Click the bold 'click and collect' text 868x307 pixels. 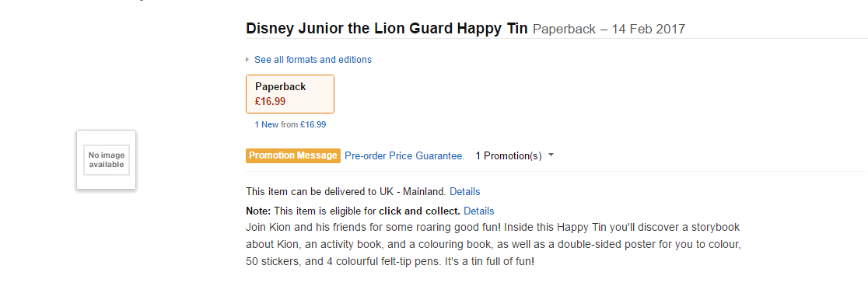pos(419,211)
